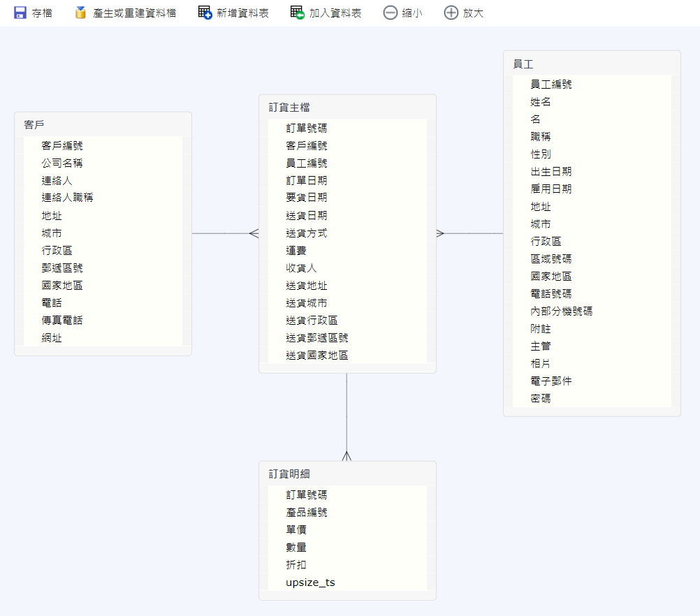Select the 員工 table title

pyautogui.click(x=523, y=64)
